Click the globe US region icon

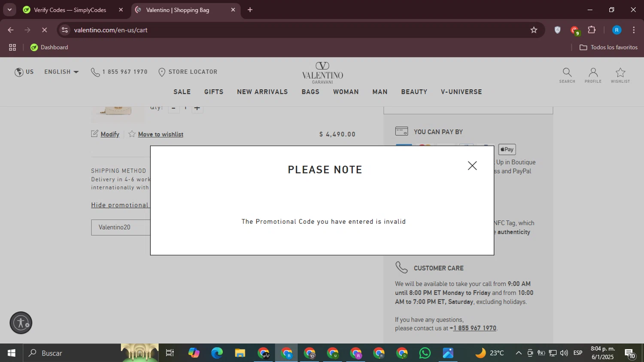(x=24, y=72)
